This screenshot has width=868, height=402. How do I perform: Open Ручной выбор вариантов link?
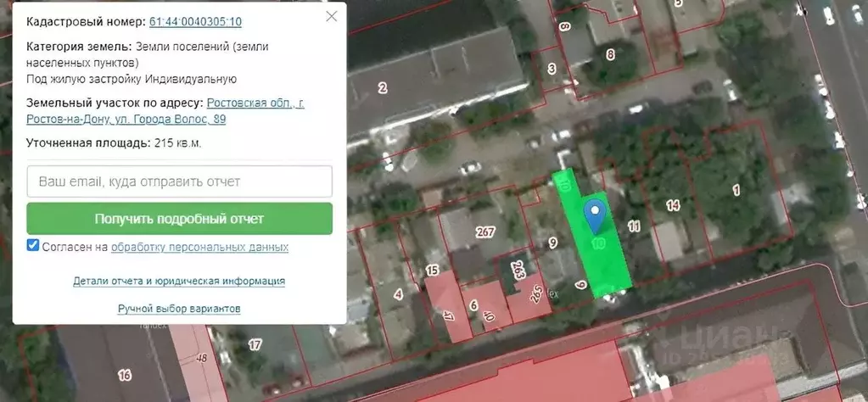pos(179,309)
